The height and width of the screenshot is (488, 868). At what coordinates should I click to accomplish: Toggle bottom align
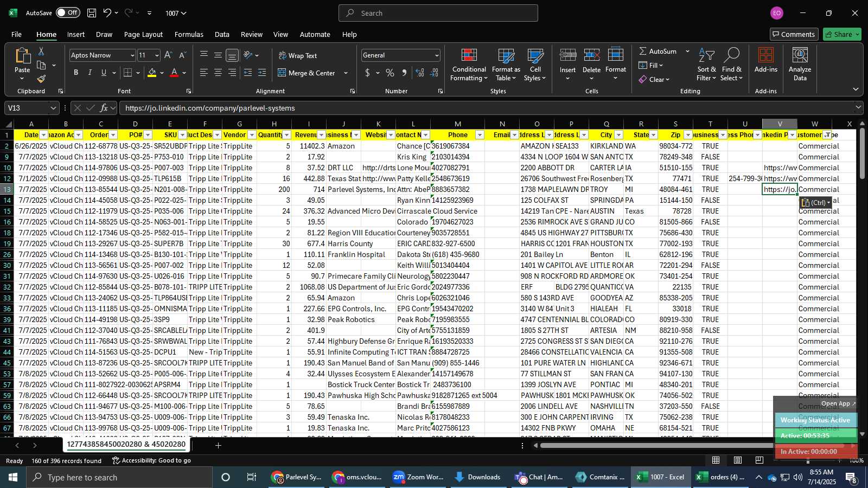[232, 55]
